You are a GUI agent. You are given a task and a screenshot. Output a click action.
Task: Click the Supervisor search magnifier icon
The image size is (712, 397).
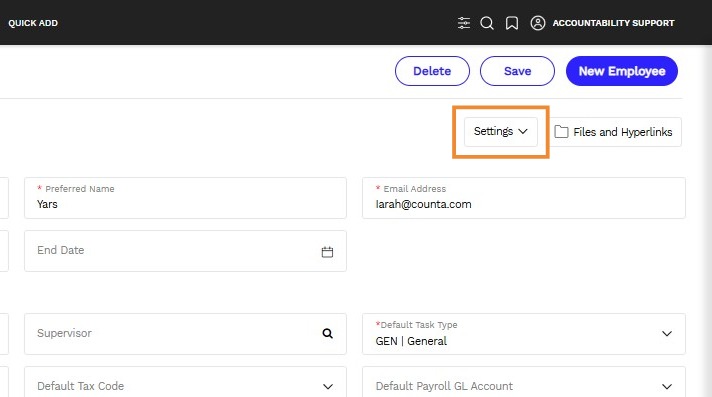coord(327,333)
